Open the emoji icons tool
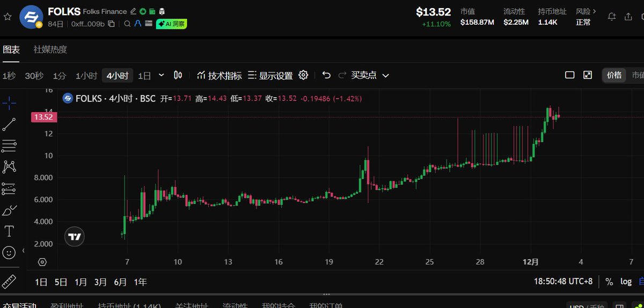This screenshot has width=644, height=308. tap(9, 252)
